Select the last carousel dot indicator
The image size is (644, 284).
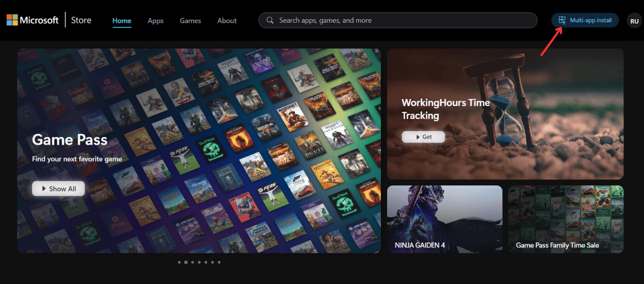pos(219,262)
